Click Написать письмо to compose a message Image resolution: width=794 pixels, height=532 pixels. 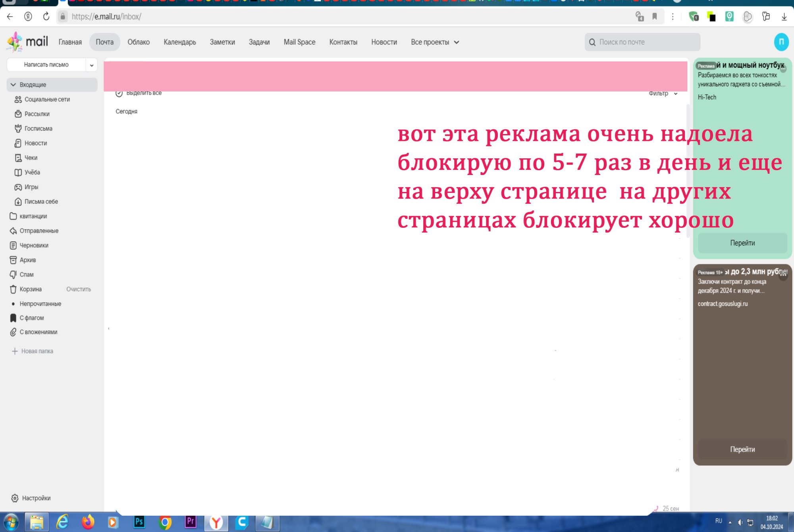coord(46,64)
